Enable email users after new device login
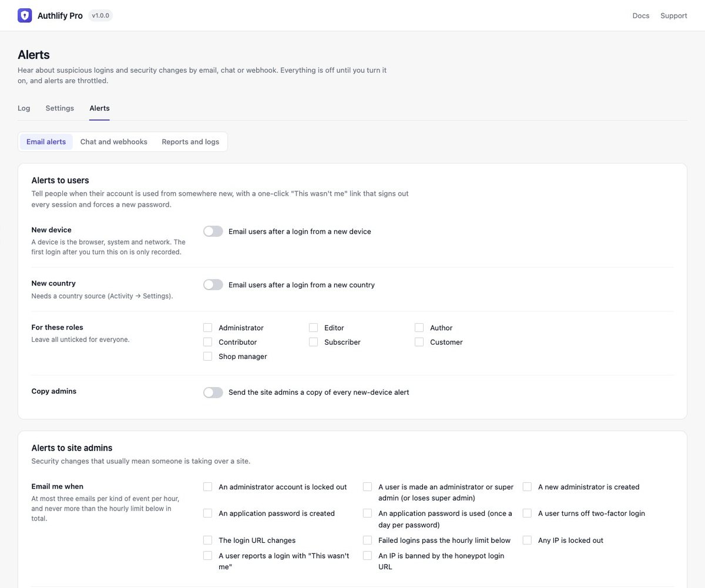The image size is (705, 588). coord(213,231)
